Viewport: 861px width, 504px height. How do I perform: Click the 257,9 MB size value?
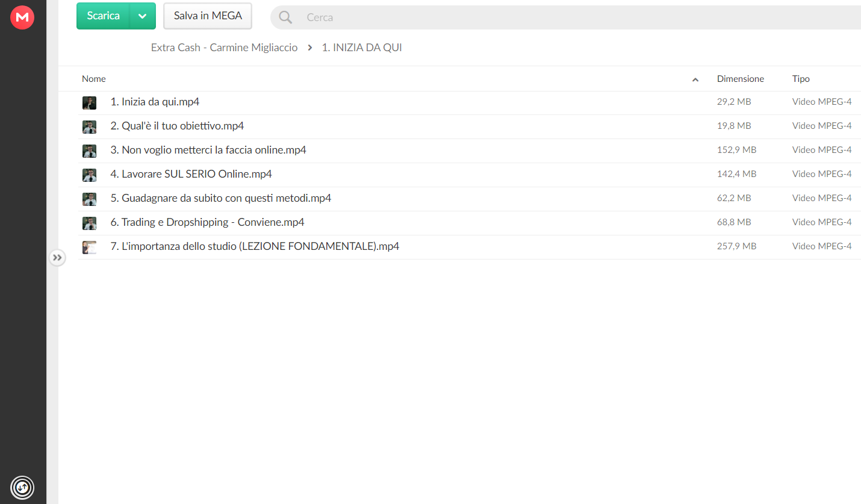click(736, 246)
